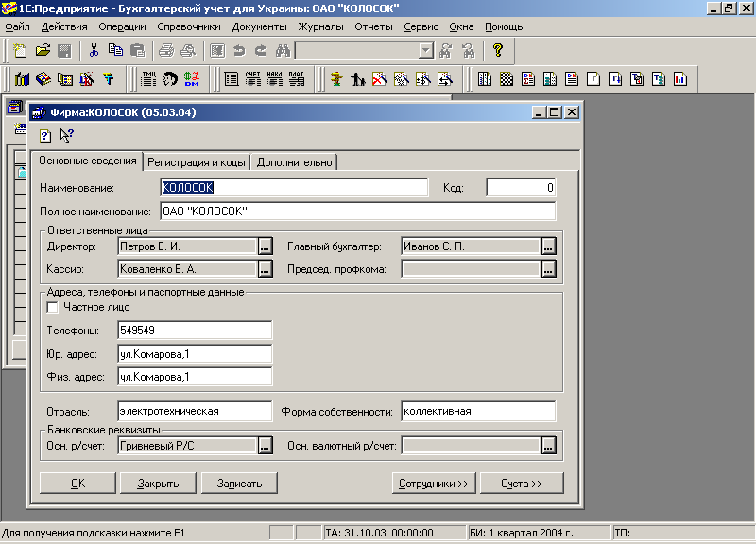The image size is (756, 544).
Task: Click the Форма собственности field
Action: click(478, 411)
